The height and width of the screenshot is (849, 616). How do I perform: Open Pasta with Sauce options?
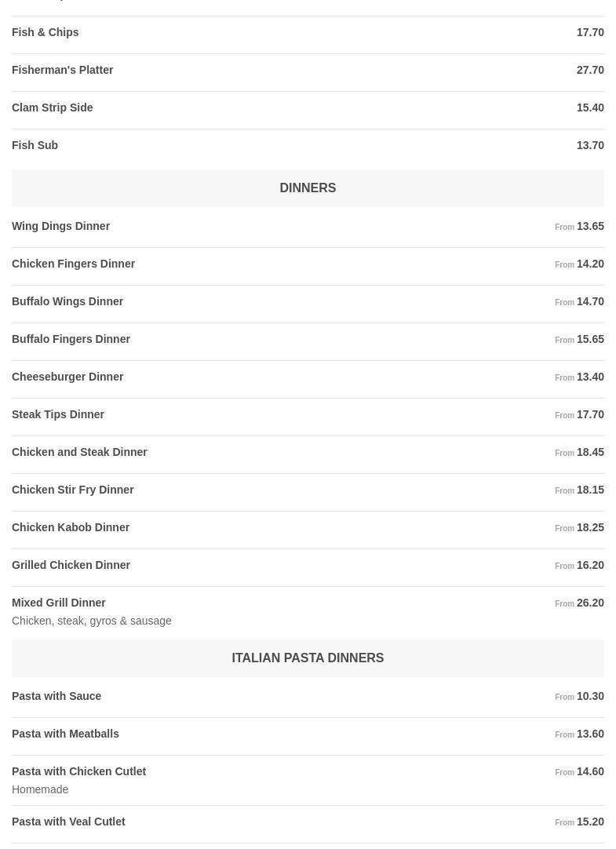pyautogui.click(x=56, y=697)
